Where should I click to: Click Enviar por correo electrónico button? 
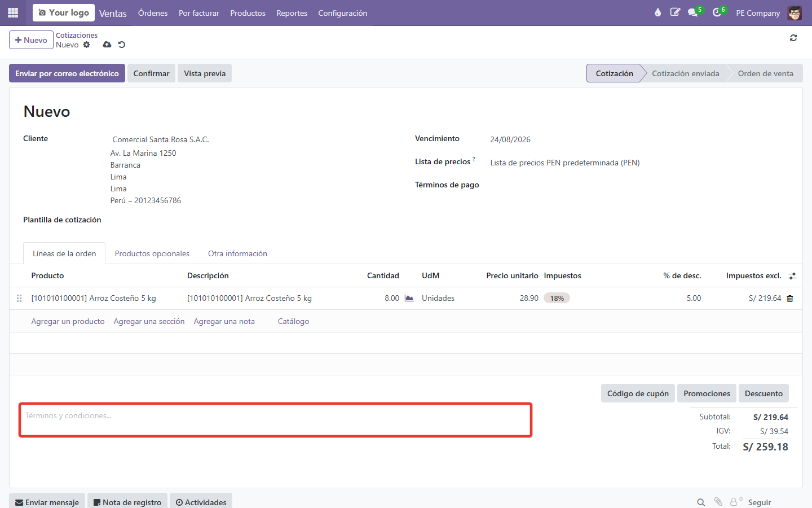tap(67, 73)
